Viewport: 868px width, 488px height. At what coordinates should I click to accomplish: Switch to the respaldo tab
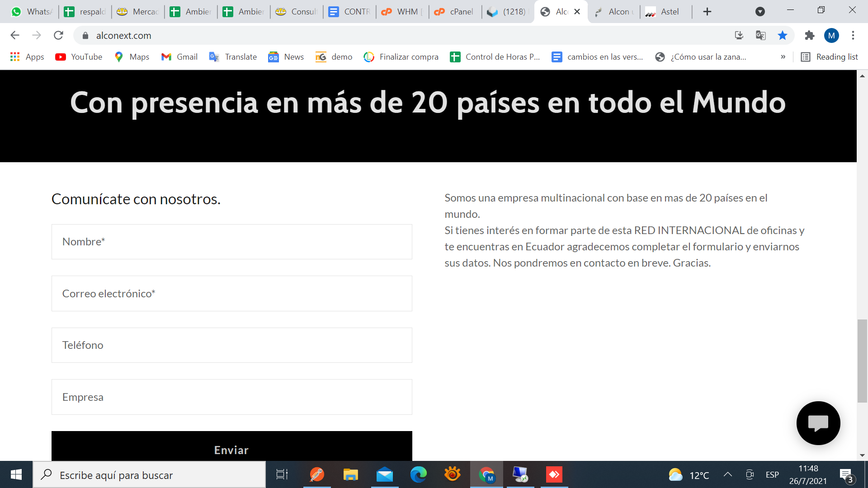[85, 12]
